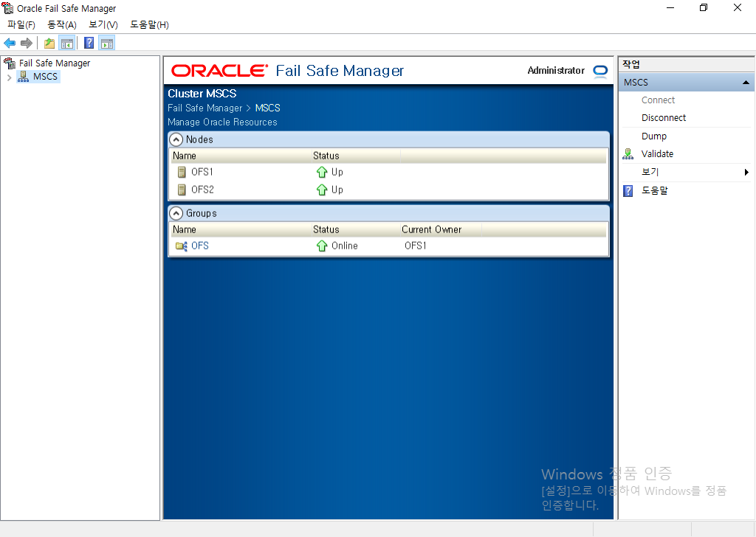Viewport: 756px width, 537px height.
Task: Click the Up one level folder icon
Action: pyautogui.click(x=49, y=44)
